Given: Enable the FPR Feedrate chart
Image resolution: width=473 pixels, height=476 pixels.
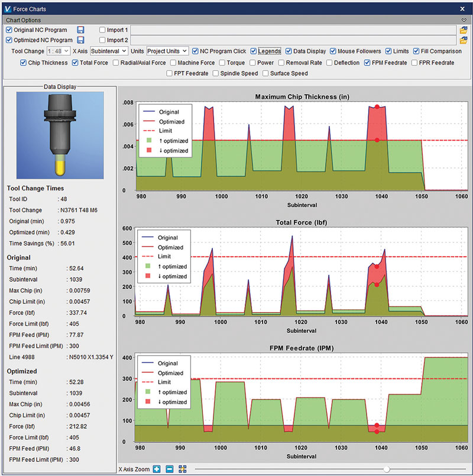Looking at the screenshot, I should point(414,63).
